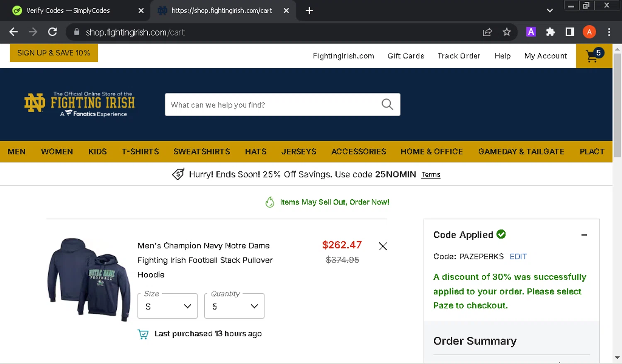
Task: Bookmark this page with the star icon
Action: tap(507, 32)
